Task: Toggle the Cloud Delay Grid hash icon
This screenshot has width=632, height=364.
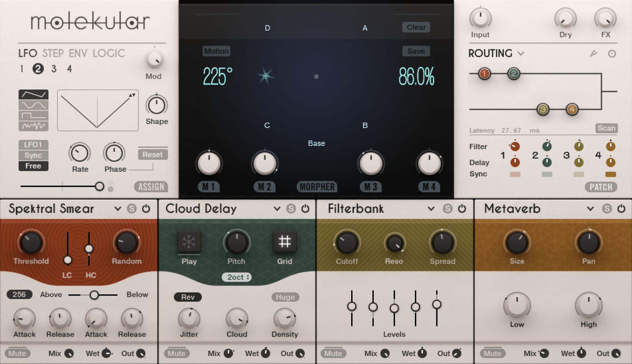Action: click(x=285, y=241)
